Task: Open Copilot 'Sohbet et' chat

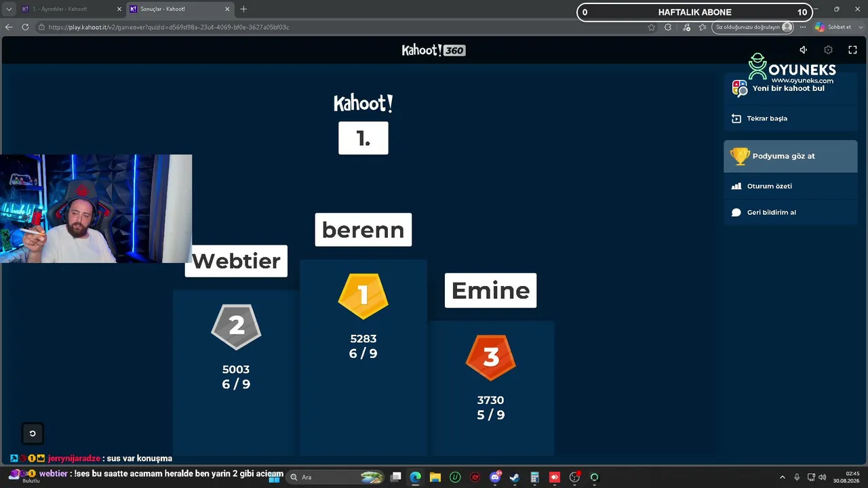Action: [833, 27]
